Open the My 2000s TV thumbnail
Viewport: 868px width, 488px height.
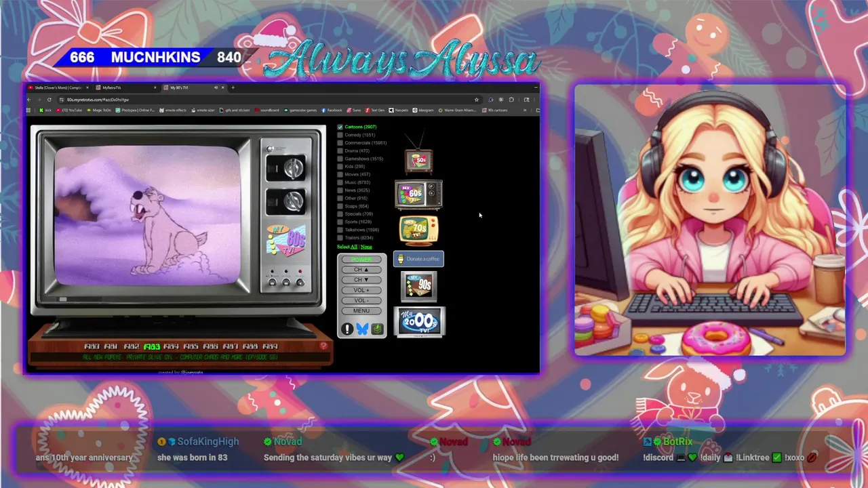(x=419, y=322)
